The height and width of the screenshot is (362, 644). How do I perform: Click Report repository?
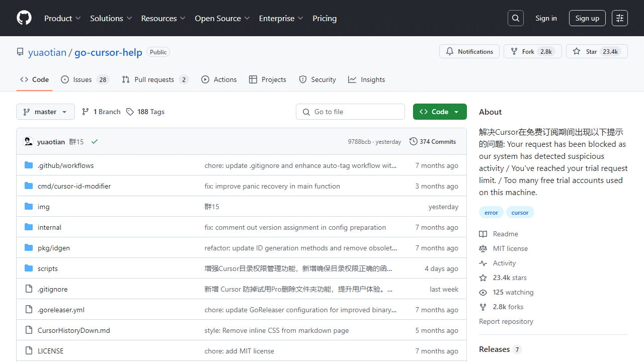[506, 321]
